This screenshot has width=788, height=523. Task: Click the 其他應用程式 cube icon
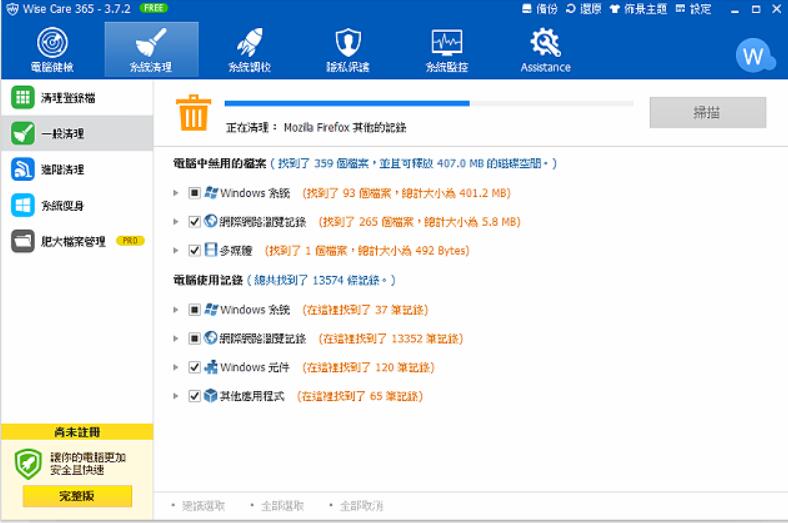click(211, 395)
